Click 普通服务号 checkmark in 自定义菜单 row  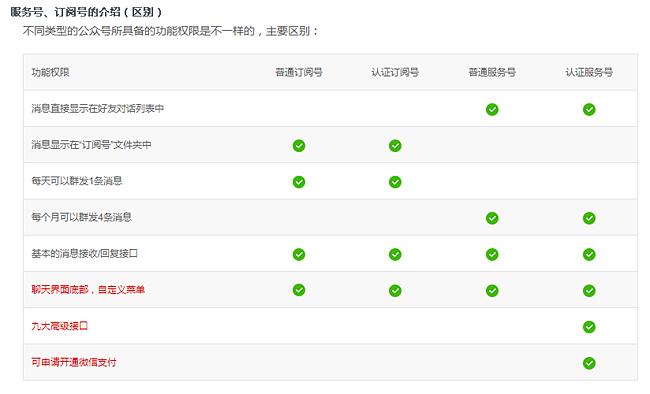[492, 290]
